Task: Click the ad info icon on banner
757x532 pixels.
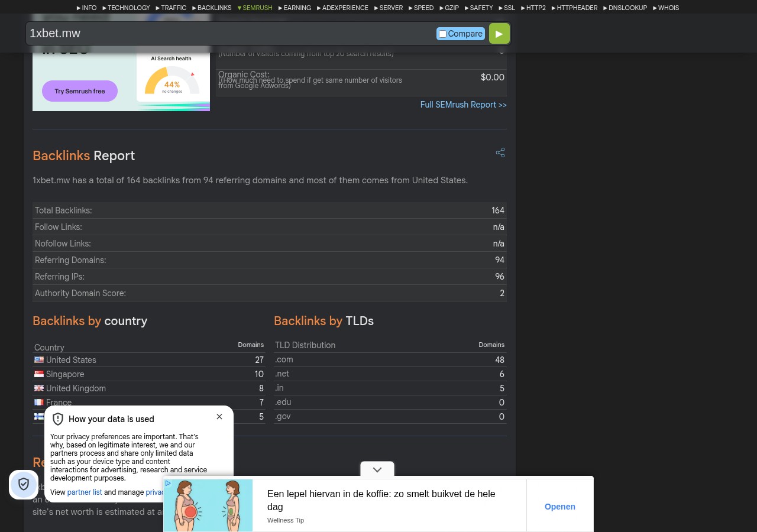Action: tap(168, 484)
